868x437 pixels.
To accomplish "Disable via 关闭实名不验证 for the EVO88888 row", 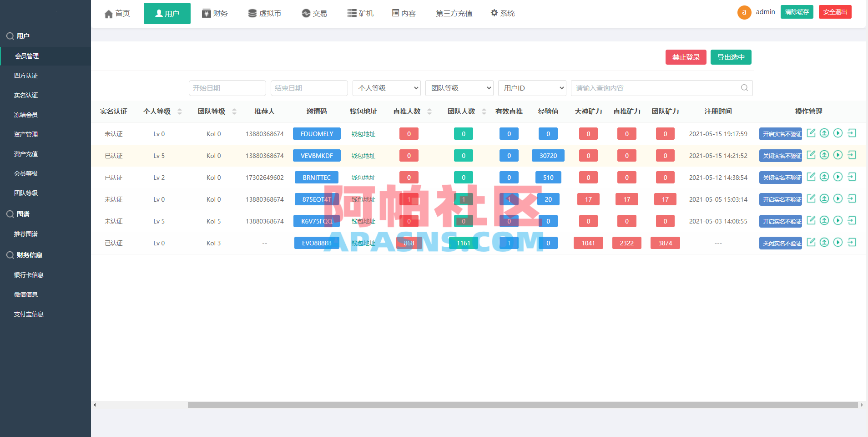I will point(781,243).
